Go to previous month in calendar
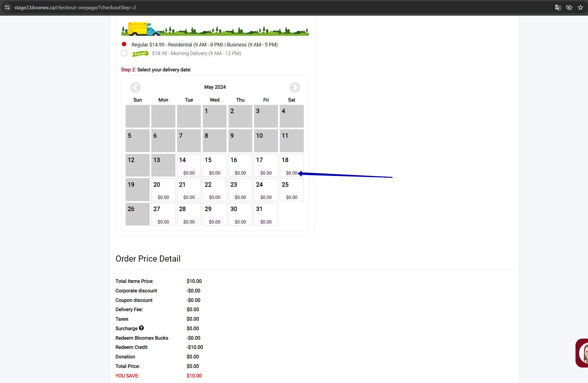Viewport: 588px width, 383px height. click(135, 88)
